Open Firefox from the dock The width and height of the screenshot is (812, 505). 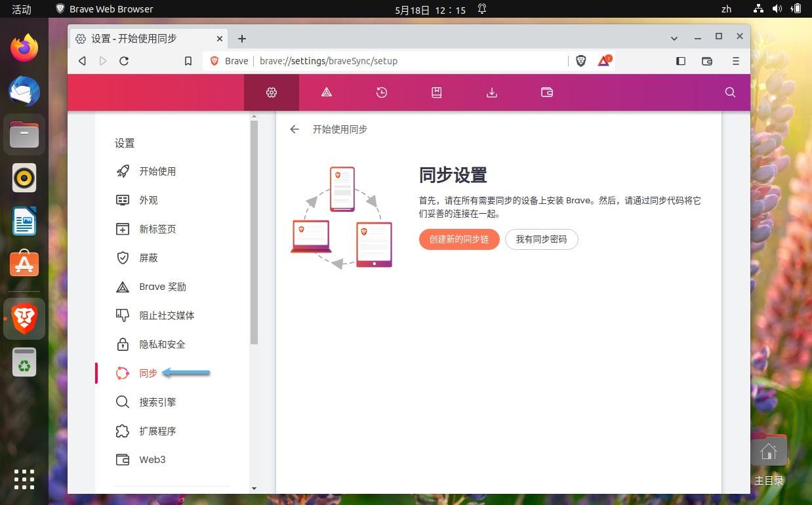24,48
